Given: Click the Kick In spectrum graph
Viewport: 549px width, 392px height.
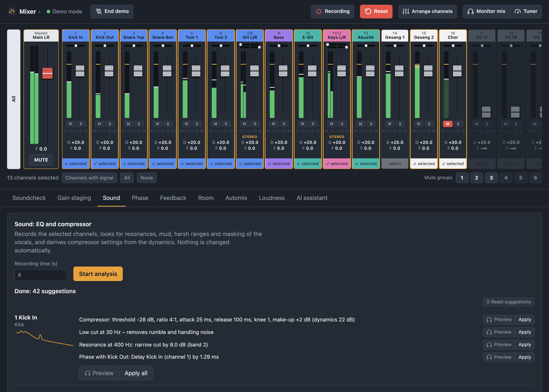Looking at the screenshot, I should 45,338.
